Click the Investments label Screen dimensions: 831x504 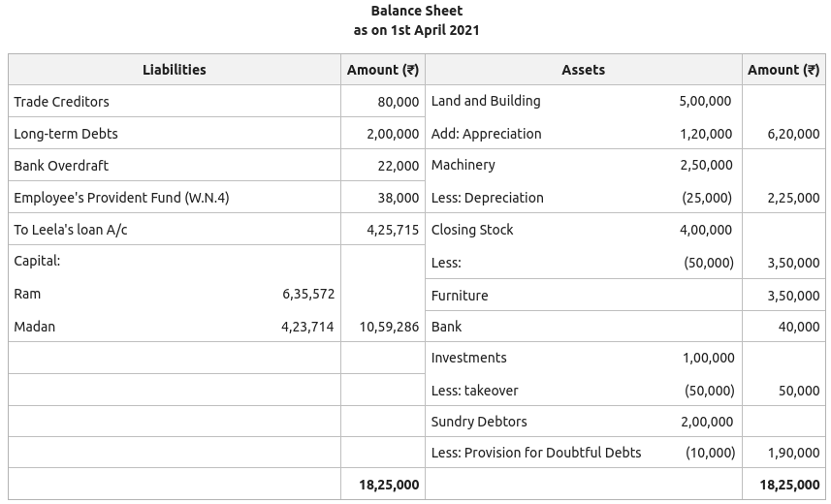[x=468, y=358]
